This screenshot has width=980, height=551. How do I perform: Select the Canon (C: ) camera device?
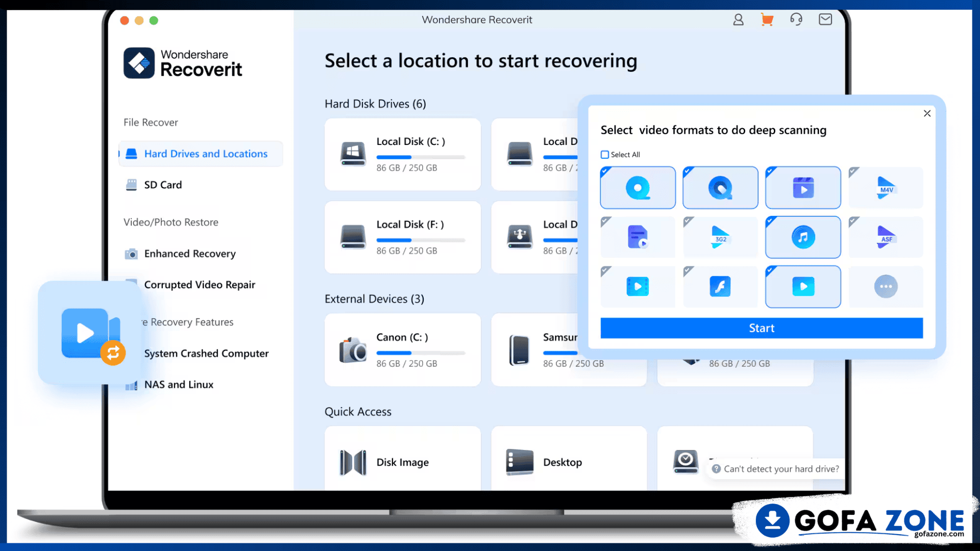tap(403, 350)
